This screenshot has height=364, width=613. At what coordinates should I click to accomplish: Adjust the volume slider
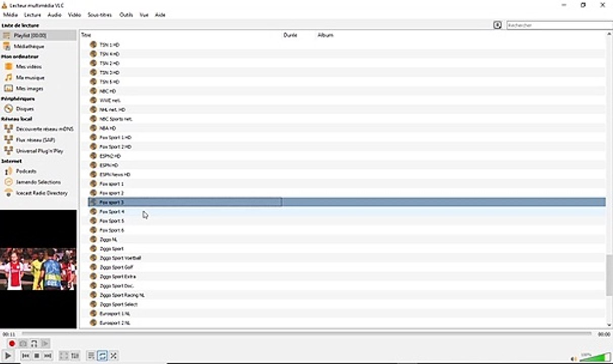[x=595, y=356]
